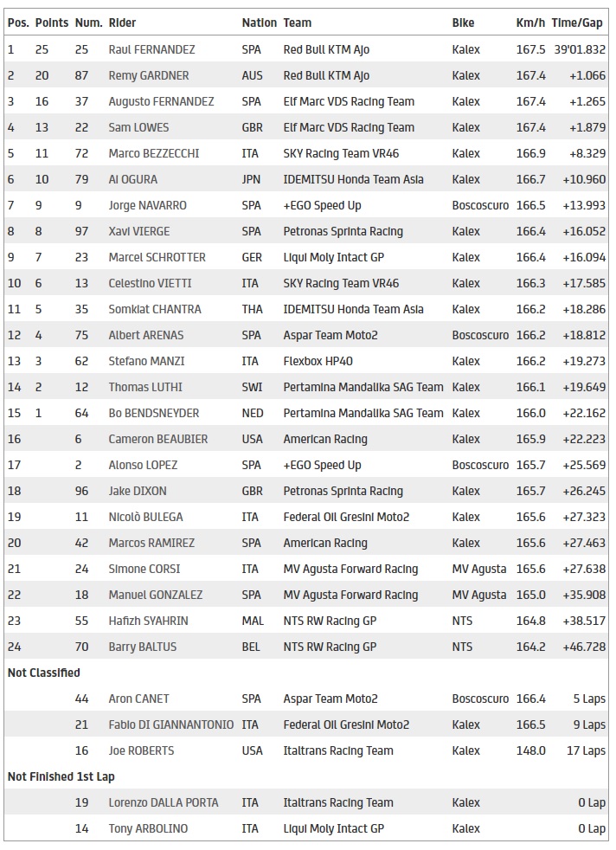Click the Italtrans Racing Team in Joe ROBERTS row

[x=338, y=750]
